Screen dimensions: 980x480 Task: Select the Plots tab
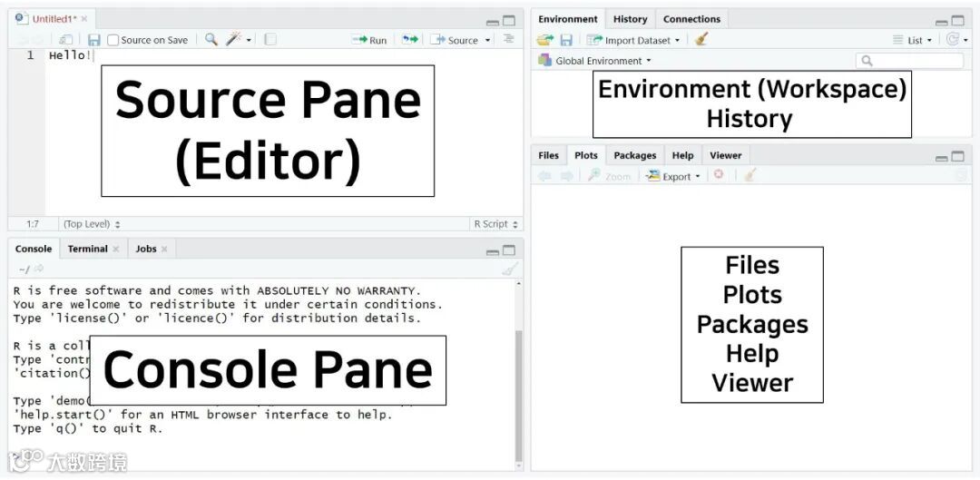pyautogui.click(x=585, y=155)
